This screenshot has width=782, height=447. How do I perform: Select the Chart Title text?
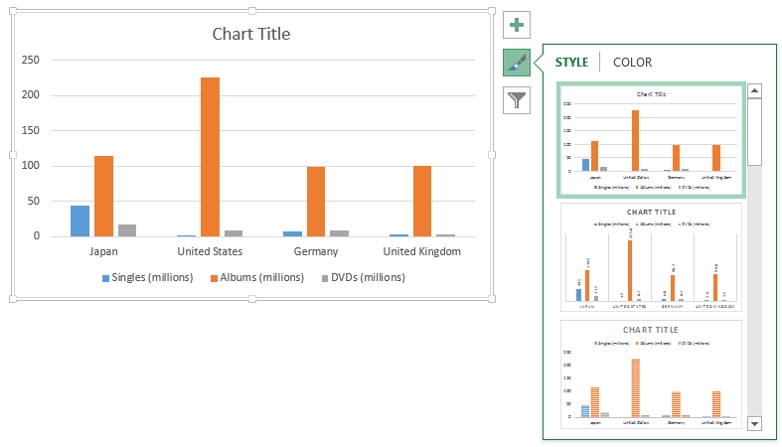coord(251,34)
